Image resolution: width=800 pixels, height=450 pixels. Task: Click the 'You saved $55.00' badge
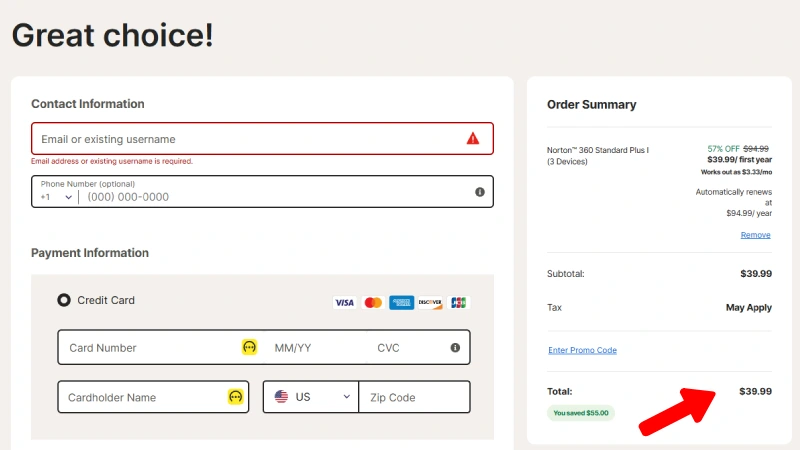581,413
